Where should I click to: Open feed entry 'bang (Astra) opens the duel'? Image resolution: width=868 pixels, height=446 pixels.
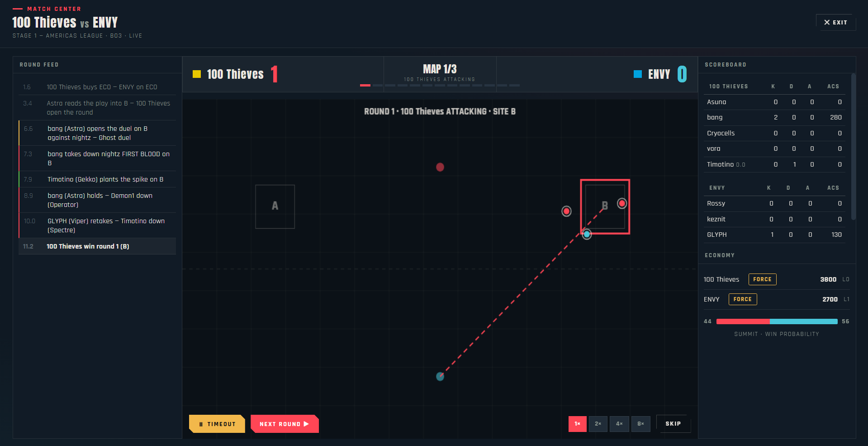pyautogui.click(x=97, y=133)
